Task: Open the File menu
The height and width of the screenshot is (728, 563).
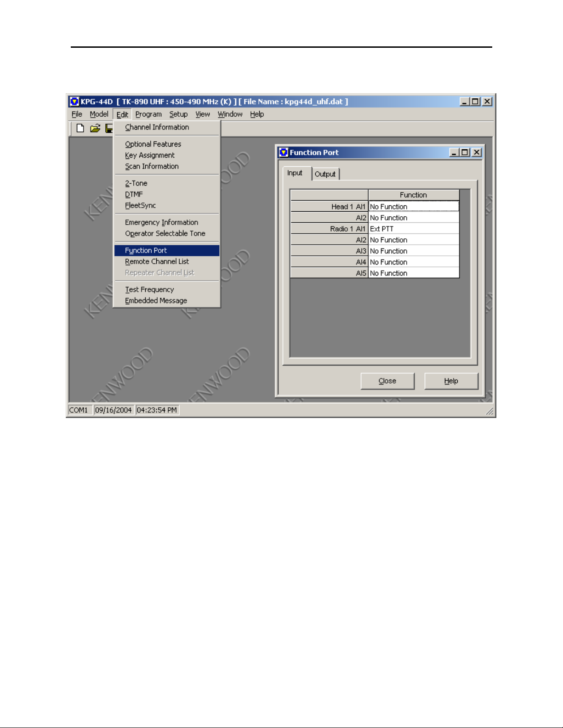Action: pyautogui.click(x=77, y=114)
